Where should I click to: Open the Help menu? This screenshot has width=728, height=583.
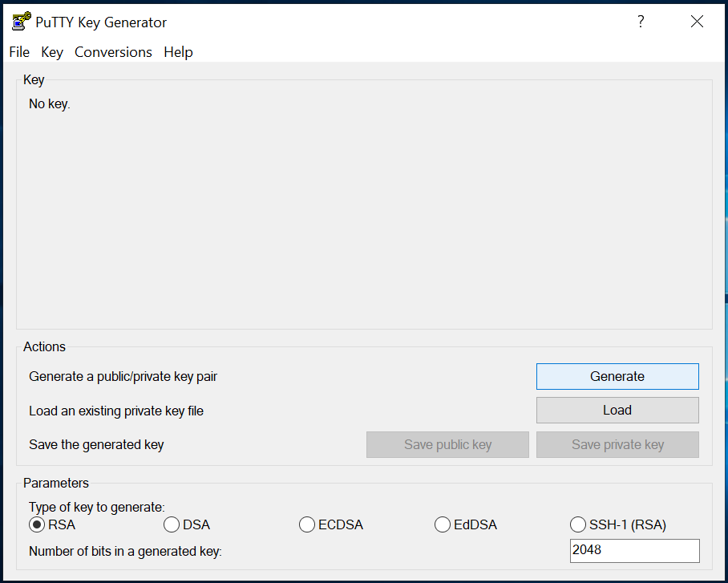(x=178, y=52)
